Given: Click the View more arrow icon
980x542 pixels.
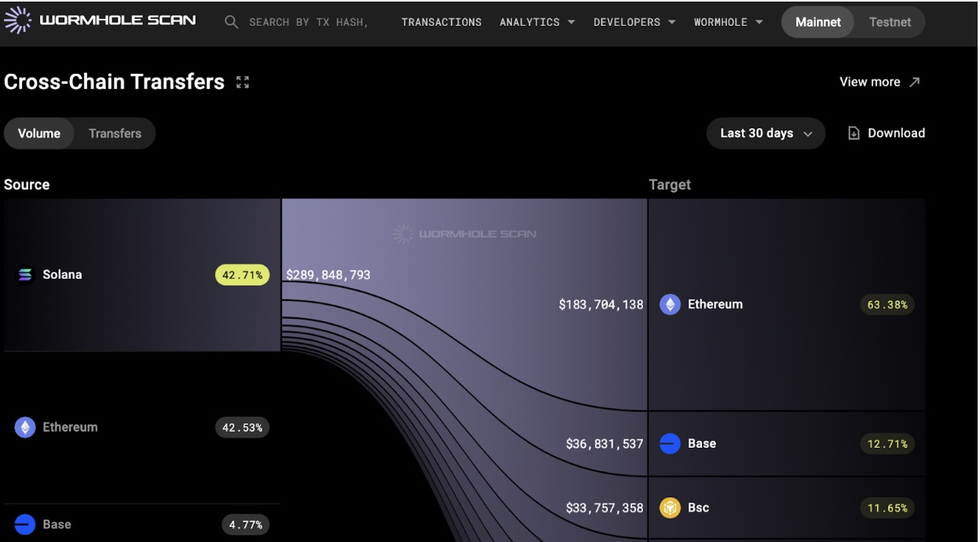Looking at the screenshot, I should [914, 82].
